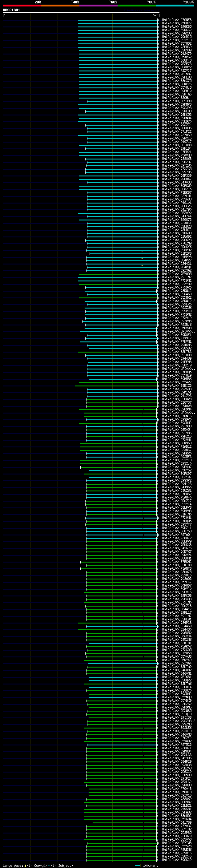Select UniRef100_Q42479 label
197x868 pixels.
coord(177,54)
